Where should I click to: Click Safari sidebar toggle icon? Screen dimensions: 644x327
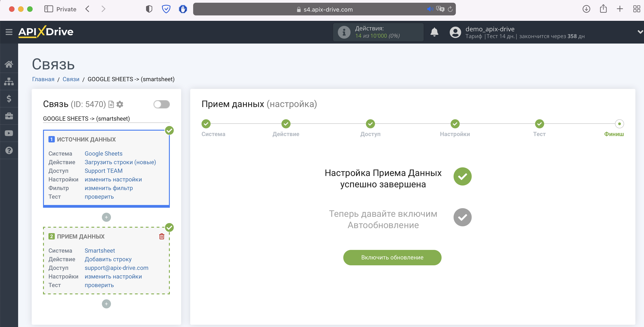[x=48, y=9]
